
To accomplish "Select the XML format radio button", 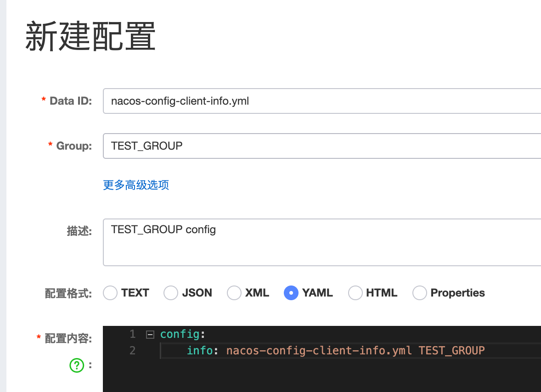I will (x=234, y=293).
